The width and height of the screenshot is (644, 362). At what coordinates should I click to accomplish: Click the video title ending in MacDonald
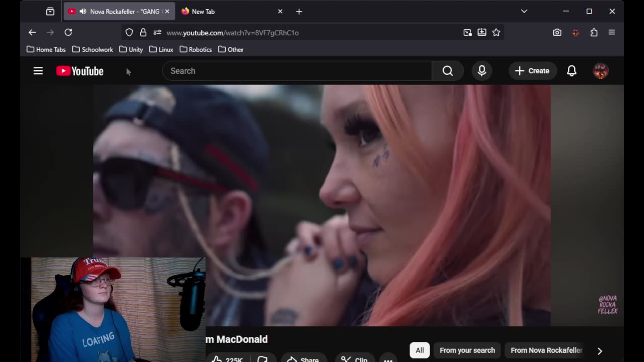pos(236,339)
